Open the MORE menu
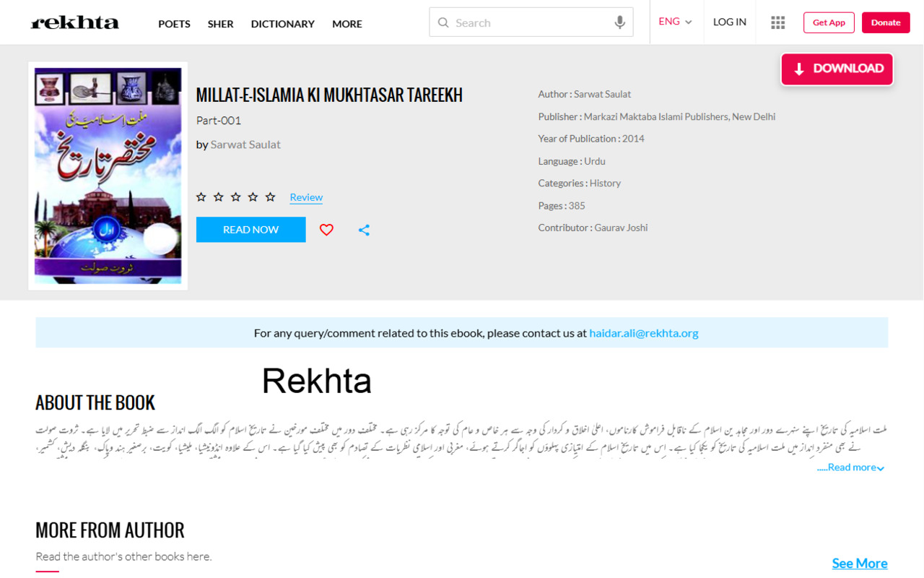 [347, 24]
